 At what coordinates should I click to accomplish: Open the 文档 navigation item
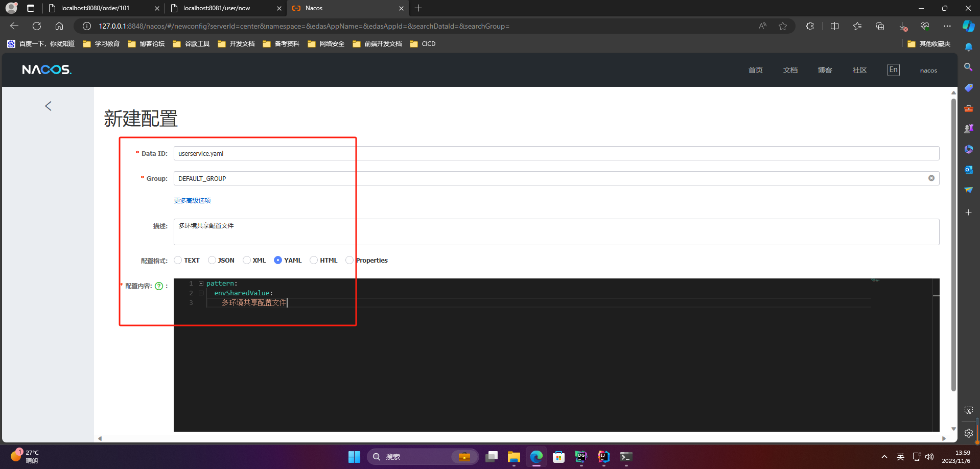coord(790,70)
